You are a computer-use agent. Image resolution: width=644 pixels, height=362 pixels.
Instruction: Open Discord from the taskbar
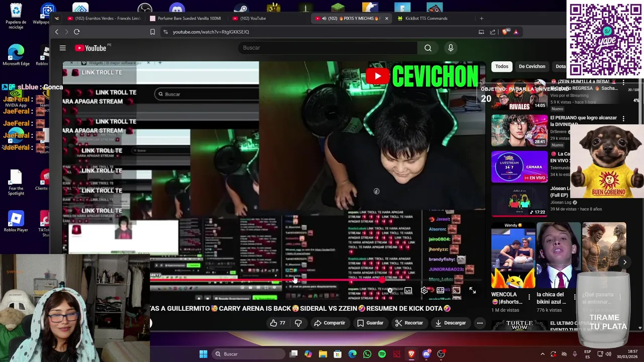[426, 354]
